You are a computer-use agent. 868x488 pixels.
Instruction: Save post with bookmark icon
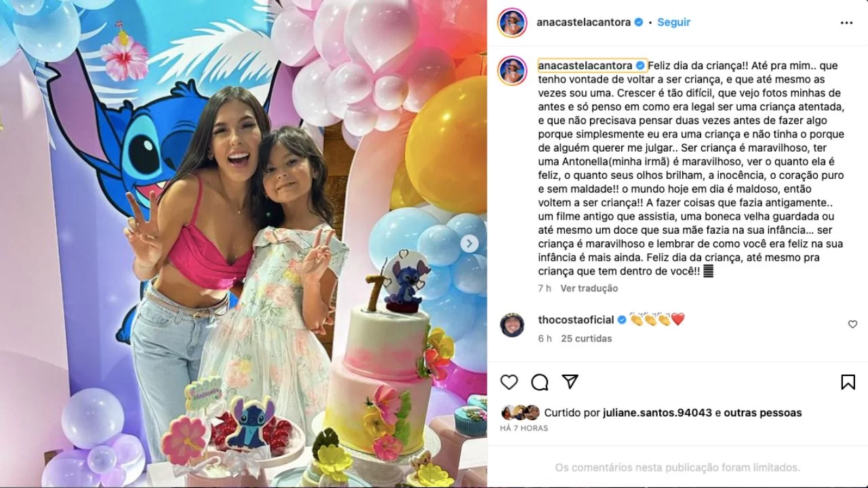pyautogui.click(x=848, y=382)
